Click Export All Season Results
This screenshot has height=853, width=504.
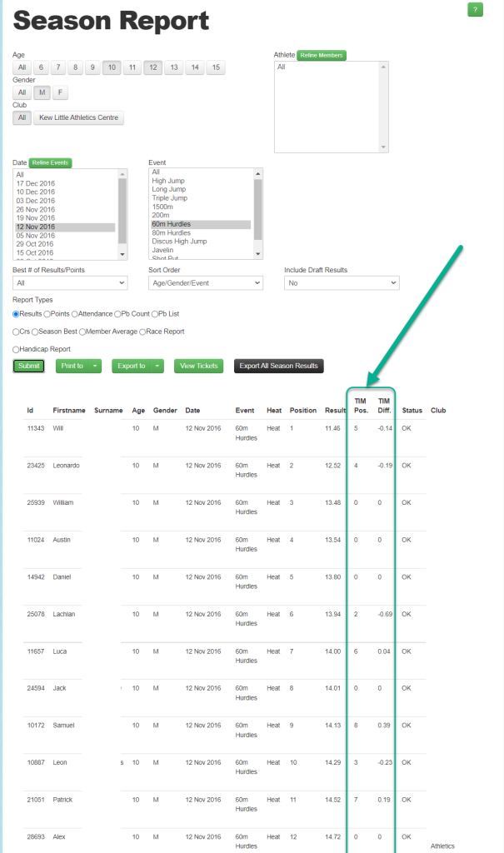[x=278, y=366]
